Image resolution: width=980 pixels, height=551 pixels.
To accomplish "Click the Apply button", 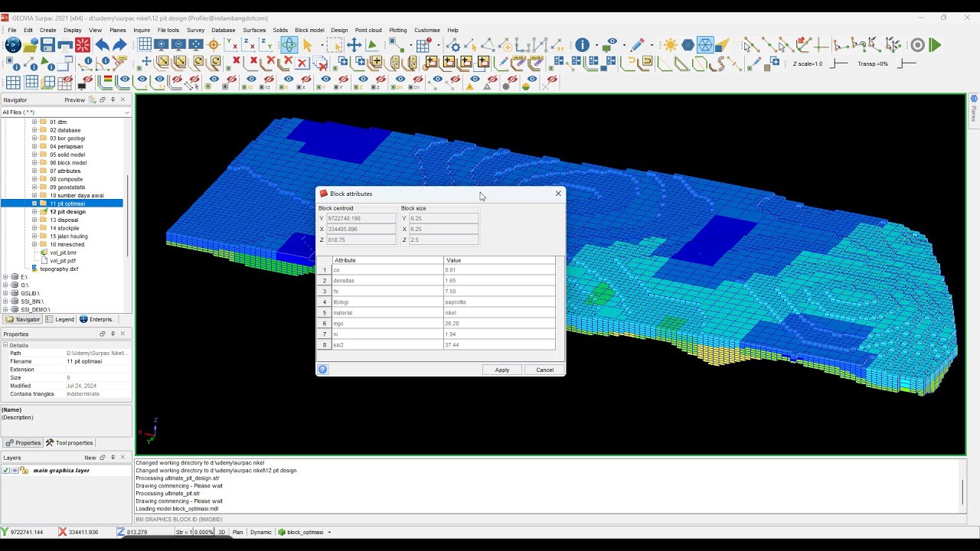I will pos(502,370).
